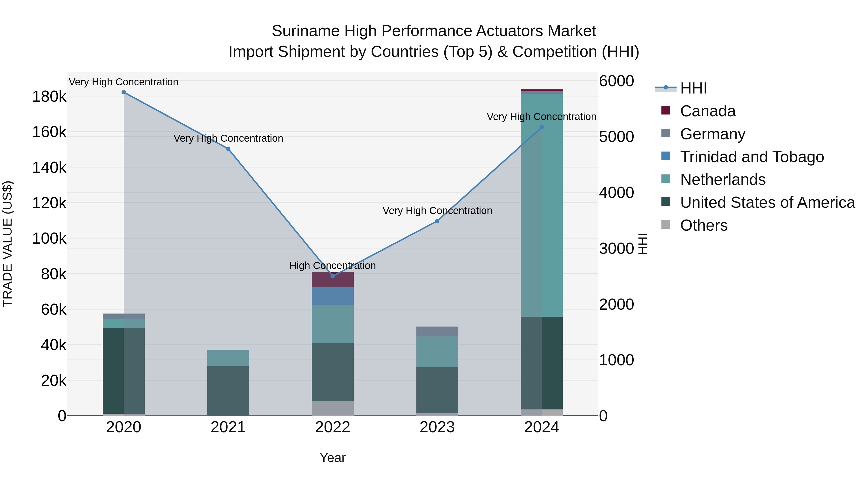Click the 6000 HHI axis tick label

[x=617, y=81]
